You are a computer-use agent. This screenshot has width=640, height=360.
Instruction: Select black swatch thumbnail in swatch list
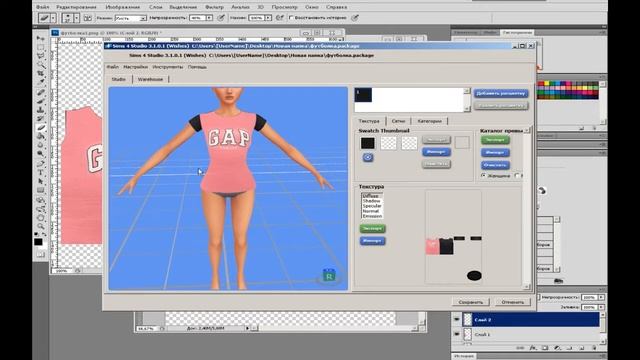[x=363, y=95]
